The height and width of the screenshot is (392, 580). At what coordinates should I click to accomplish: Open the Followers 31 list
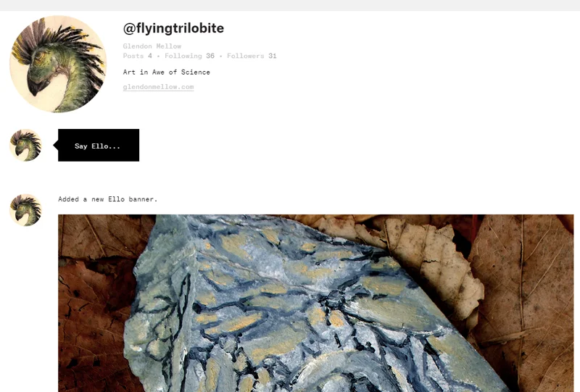pos(252,56)
